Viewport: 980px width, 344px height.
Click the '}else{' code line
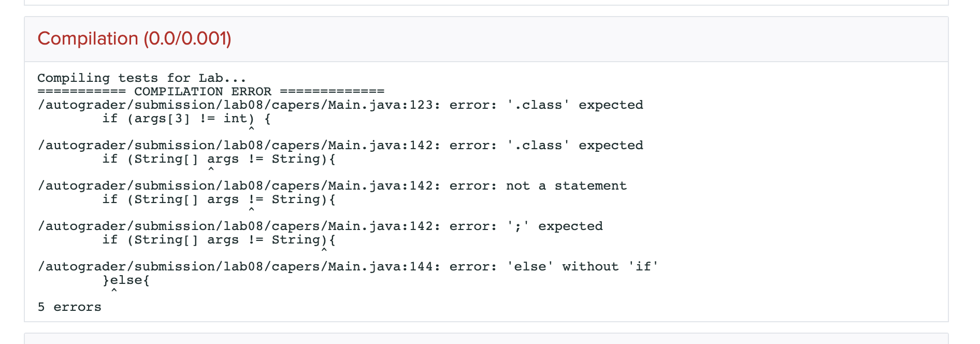pyautogui.click(x=126, y=280)
